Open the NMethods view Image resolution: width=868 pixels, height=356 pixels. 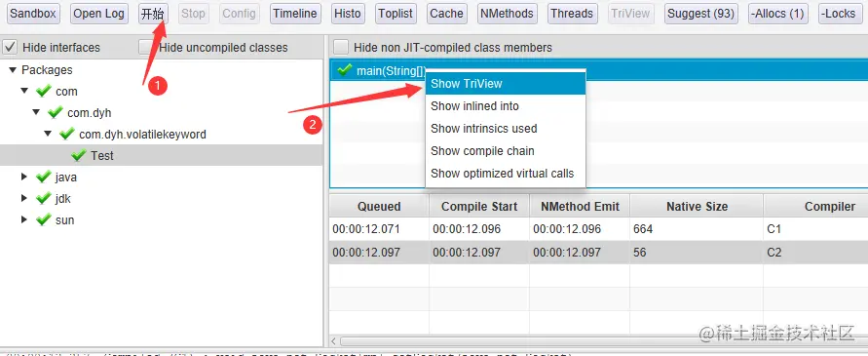[x=507, y=14]
